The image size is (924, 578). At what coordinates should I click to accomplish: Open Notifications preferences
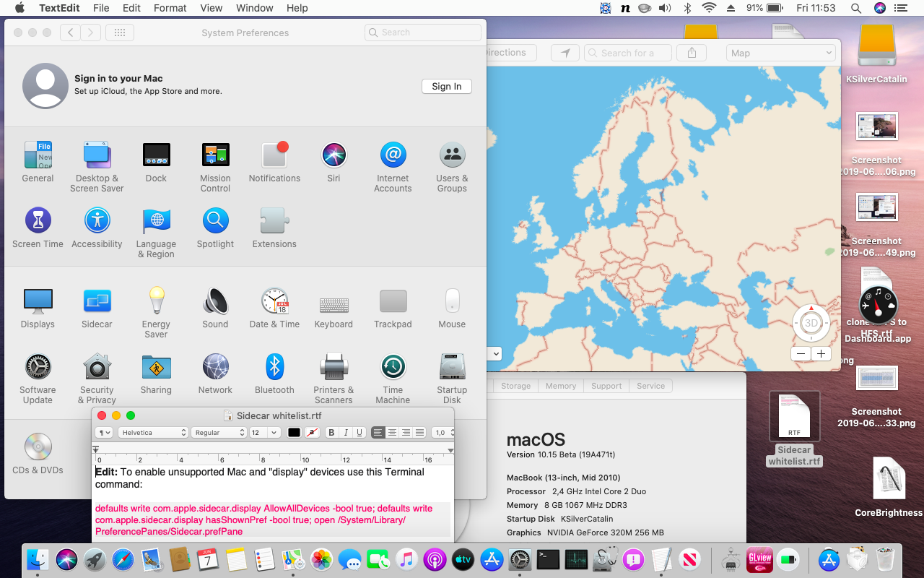coord(274,162)
